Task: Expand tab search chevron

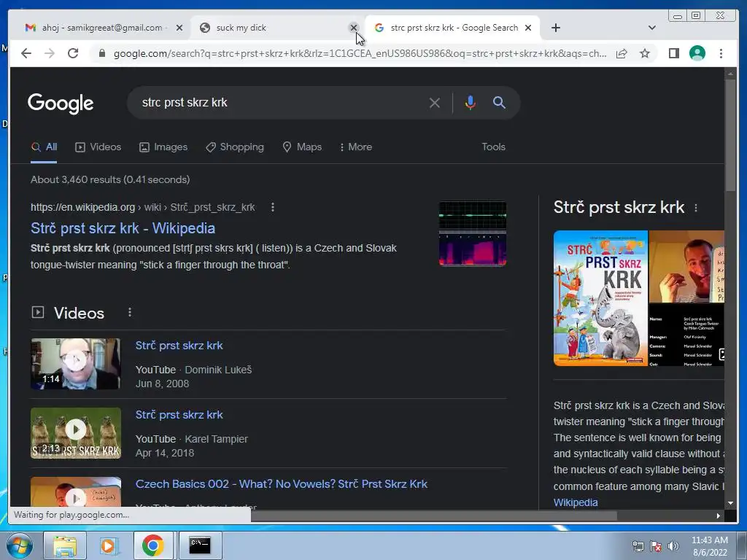Action: [651, 28]
